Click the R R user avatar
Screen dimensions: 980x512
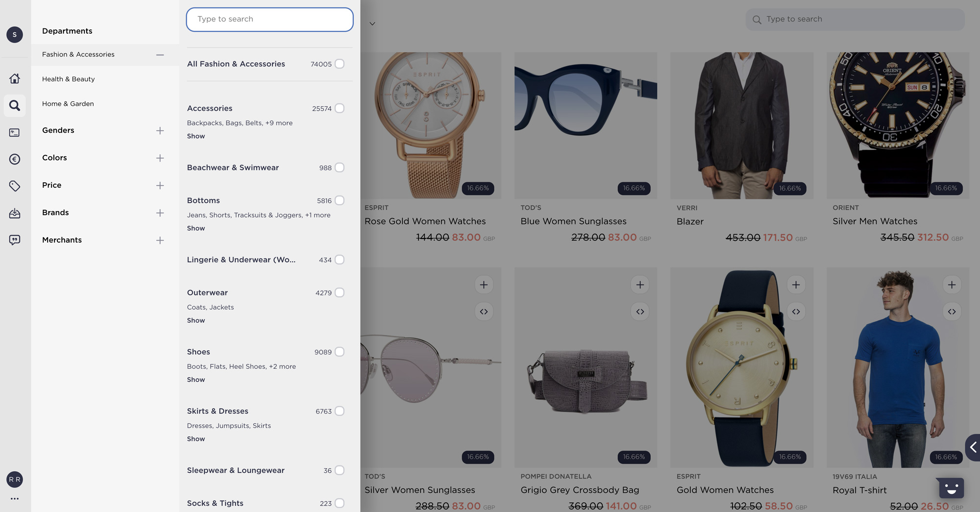click(x=15, y=480)
